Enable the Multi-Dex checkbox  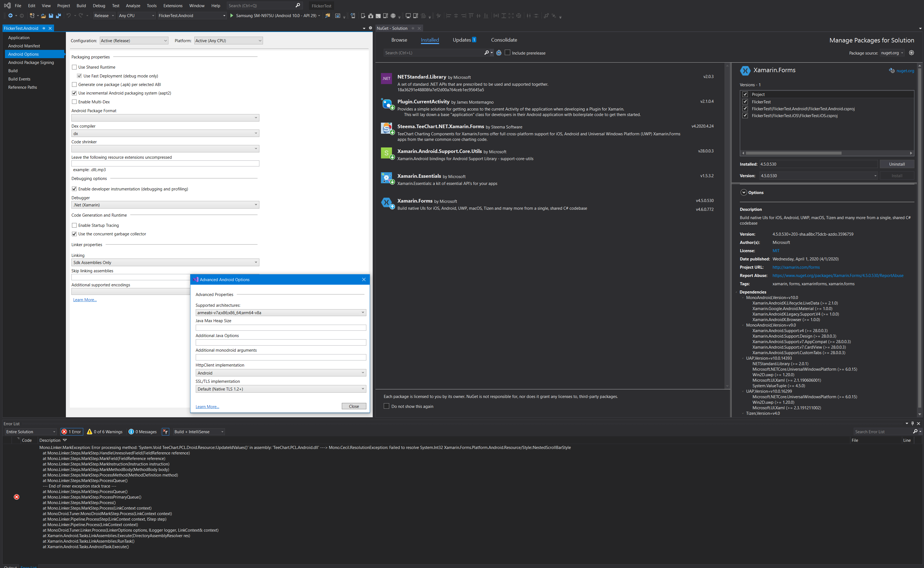pos(74,102)
